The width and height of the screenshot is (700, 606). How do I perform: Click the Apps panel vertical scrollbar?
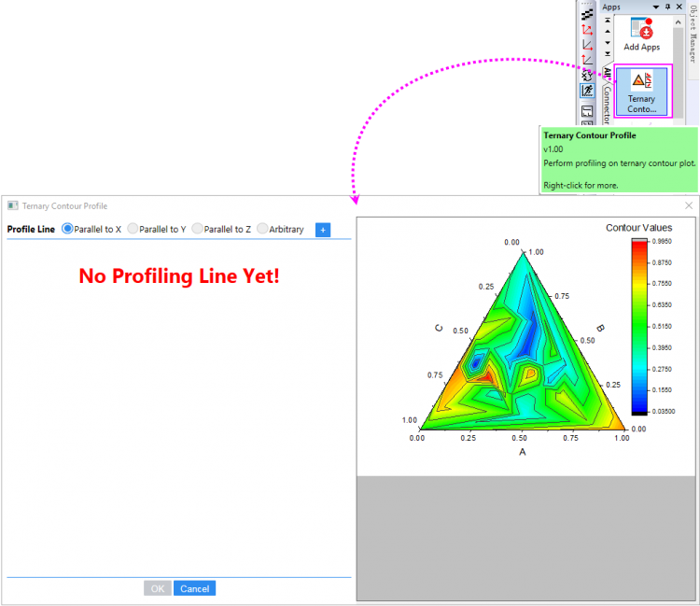[x=679, y=65]
